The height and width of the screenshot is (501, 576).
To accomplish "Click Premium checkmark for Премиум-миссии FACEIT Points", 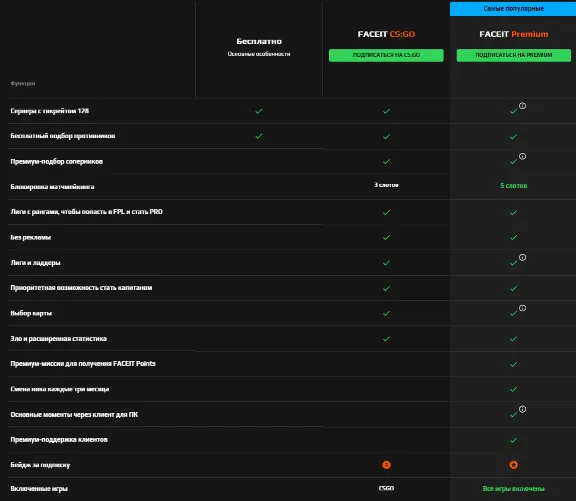I will (514, 364).
